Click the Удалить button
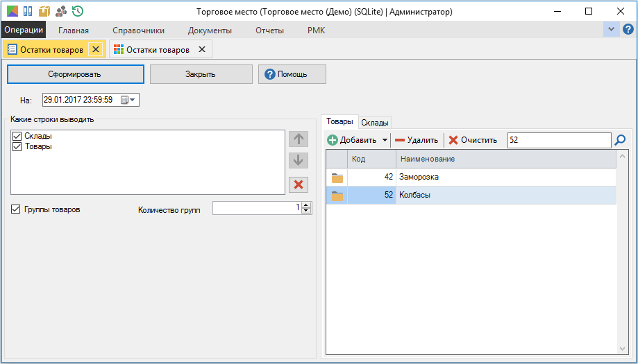 [x=417, y=140]
